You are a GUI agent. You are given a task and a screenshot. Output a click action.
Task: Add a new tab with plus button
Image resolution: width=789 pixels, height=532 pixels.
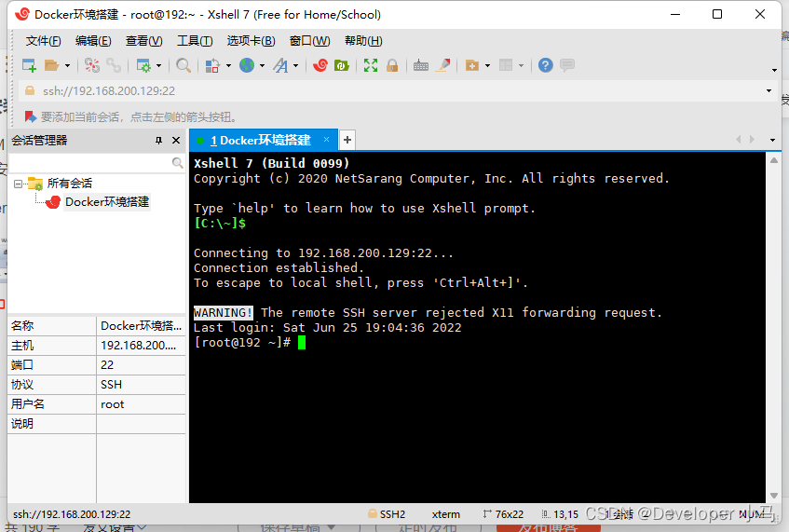tap(347, 140)
